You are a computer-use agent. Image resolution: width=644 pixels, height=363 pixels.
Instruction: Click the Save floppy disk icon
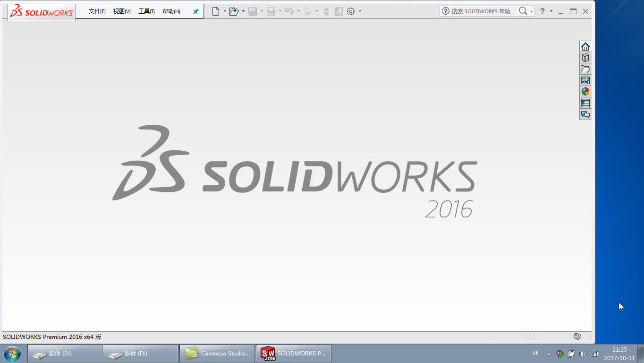pos(253,11)
